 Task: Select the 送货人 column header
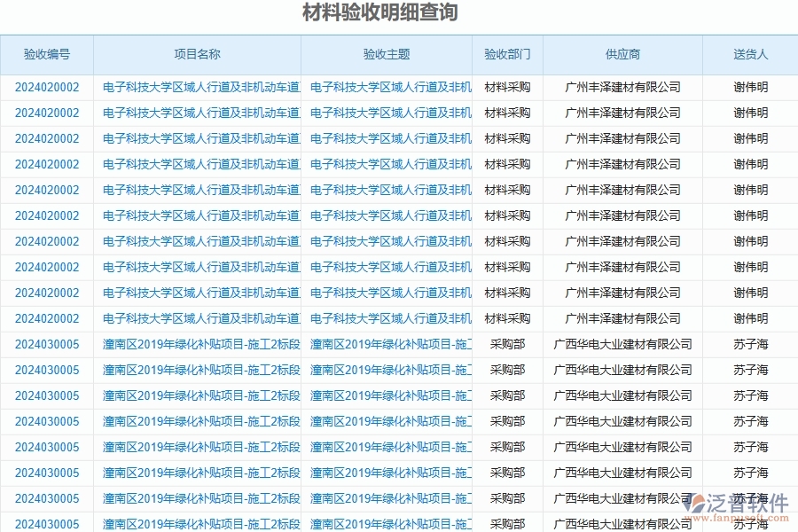[750, 54]
